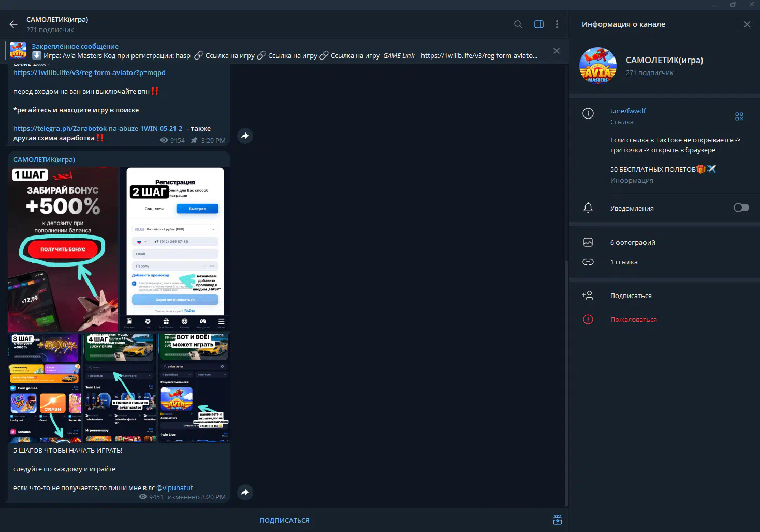The image size is (760, 532).
Task: Open the 3 ШАГ image
Action: coord(45,388)
